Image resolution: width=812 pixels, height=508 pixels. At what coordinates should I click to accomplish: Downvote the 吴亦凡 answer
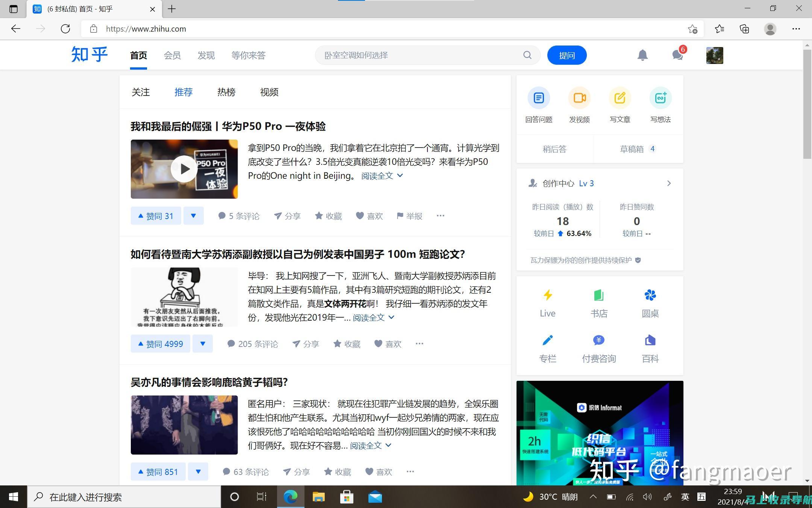pyautogui.click(x=198, y=471)
